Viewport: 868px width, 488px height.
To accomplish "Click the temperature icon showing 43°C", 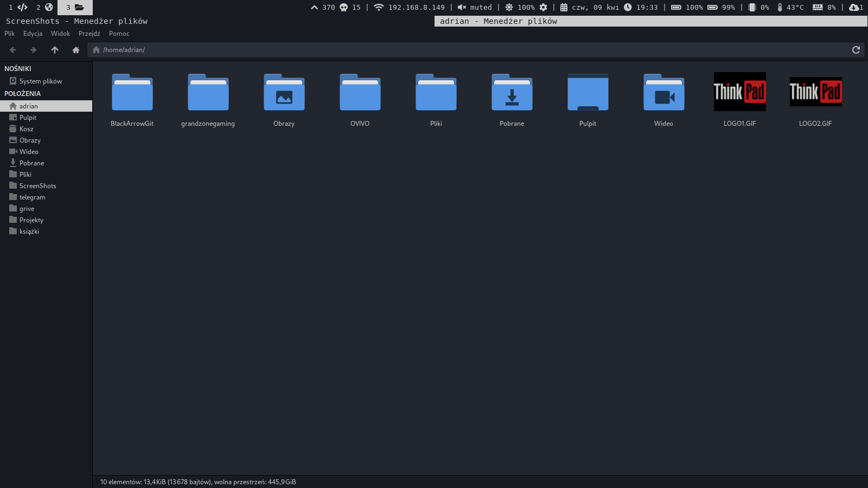I will (780, 7).
